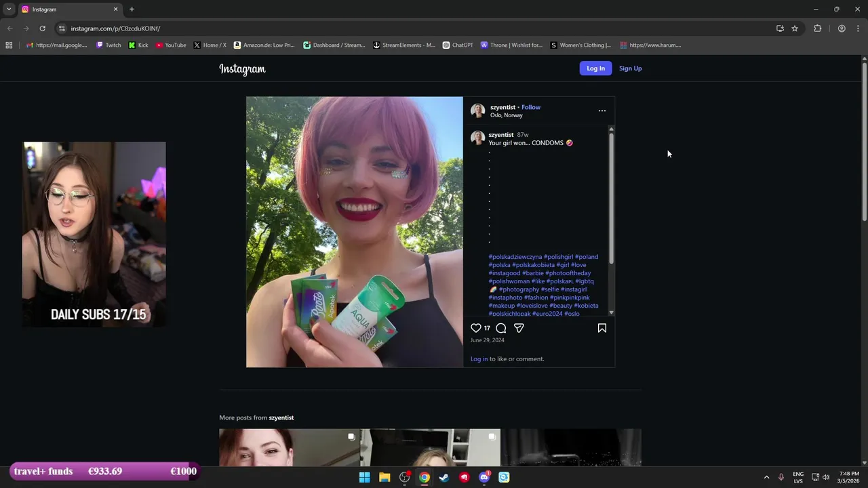Open the Chrome profile avatar icon
This screenshot has height=488, width=868.
point(842,28)
